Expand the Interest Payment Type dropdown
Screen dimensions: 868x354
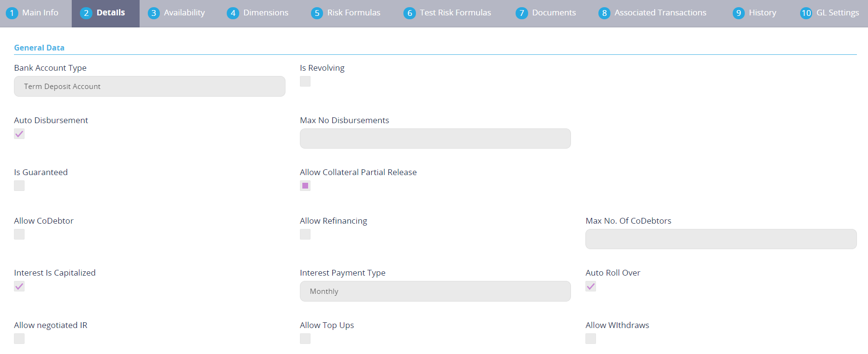coord(435,291)
